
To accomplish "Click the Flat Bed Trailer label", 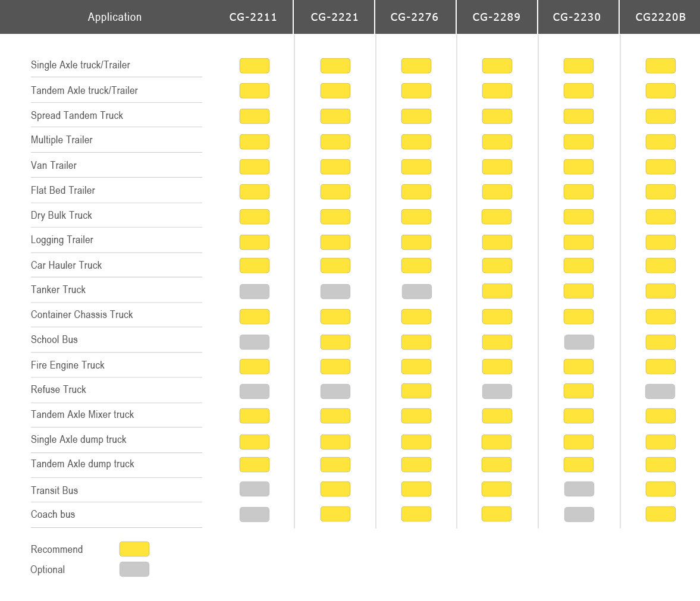I will click(63, 190).
